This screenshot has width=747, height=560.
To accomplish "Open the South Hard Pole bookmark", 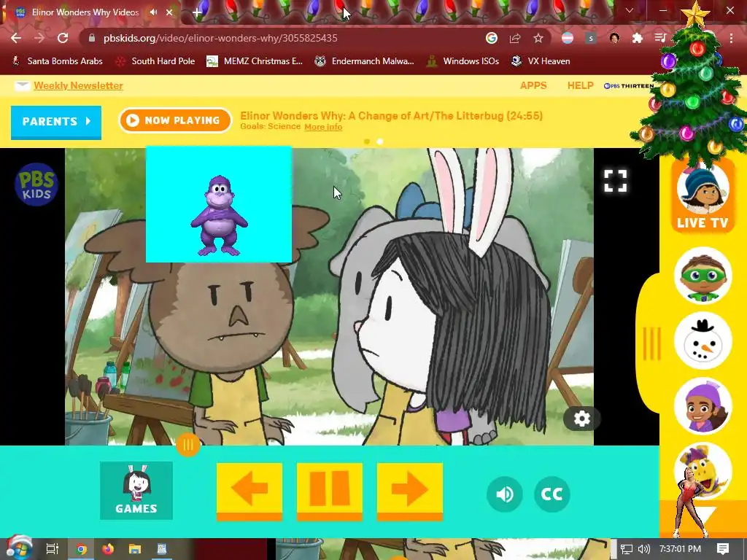I will click(156, 61).
